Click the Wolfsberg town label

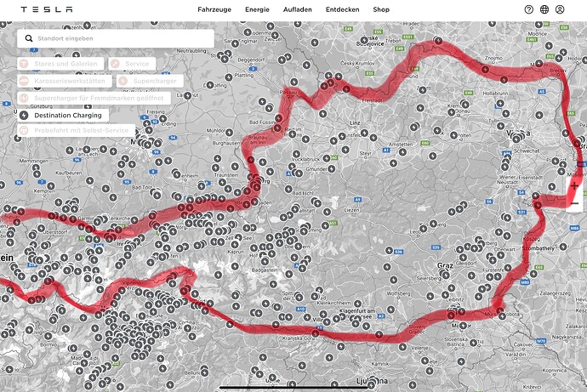(398, 293)
